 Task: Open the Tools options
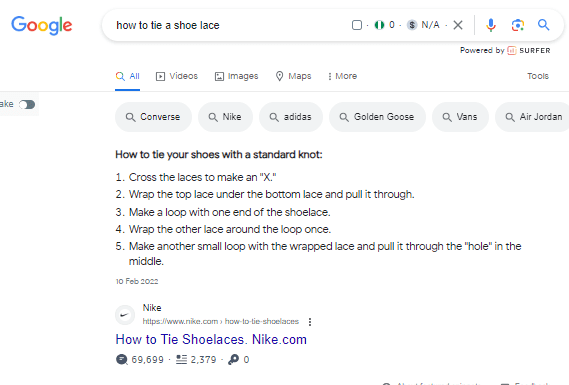[x=538, y=76]
